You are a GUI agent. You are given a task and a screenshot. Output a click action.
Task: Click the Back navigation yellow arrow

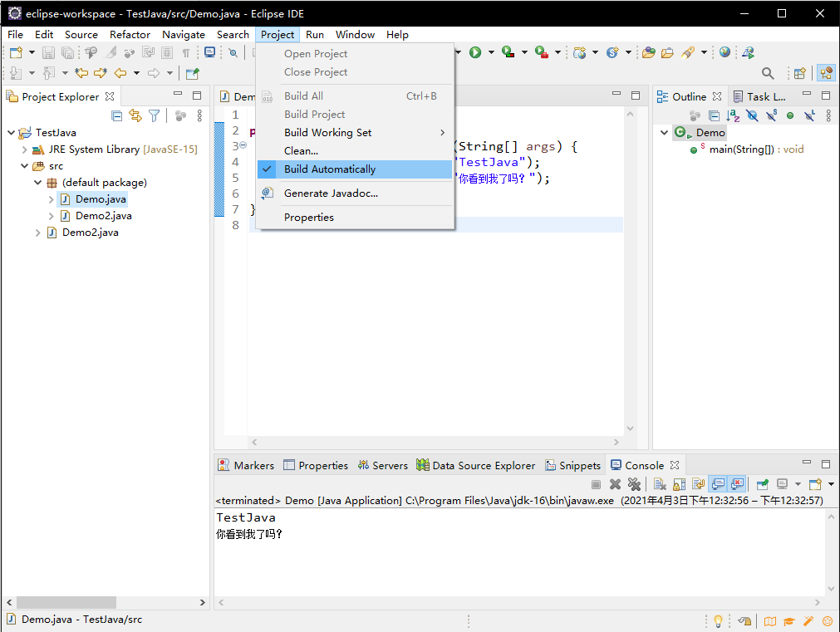click(120, 73)
